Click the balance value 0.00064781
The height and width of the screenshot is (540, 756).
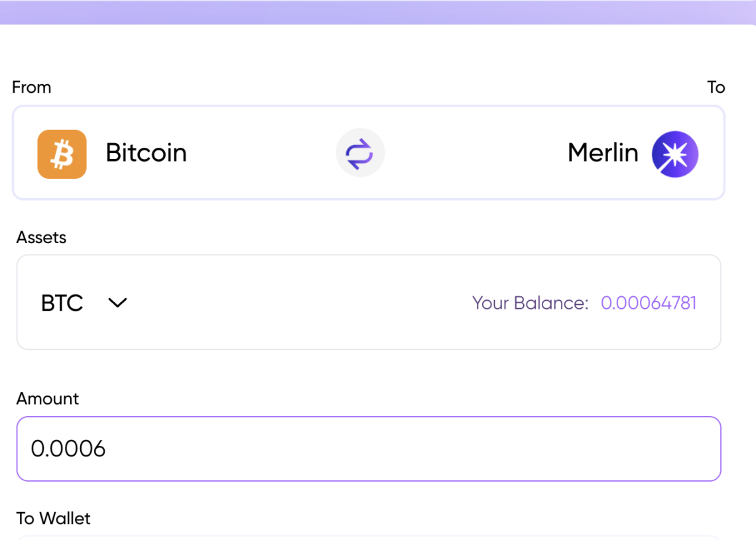649,303
